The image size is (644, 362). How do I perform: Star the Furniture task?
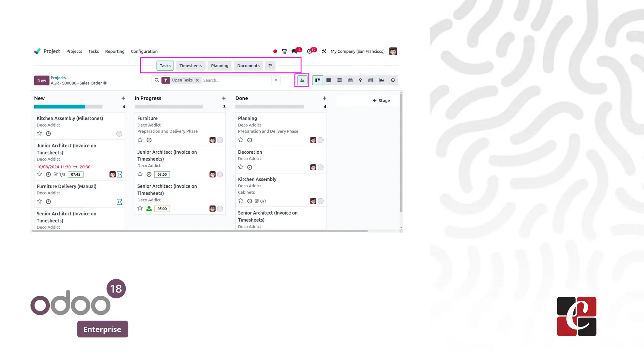tap(140, 140)
